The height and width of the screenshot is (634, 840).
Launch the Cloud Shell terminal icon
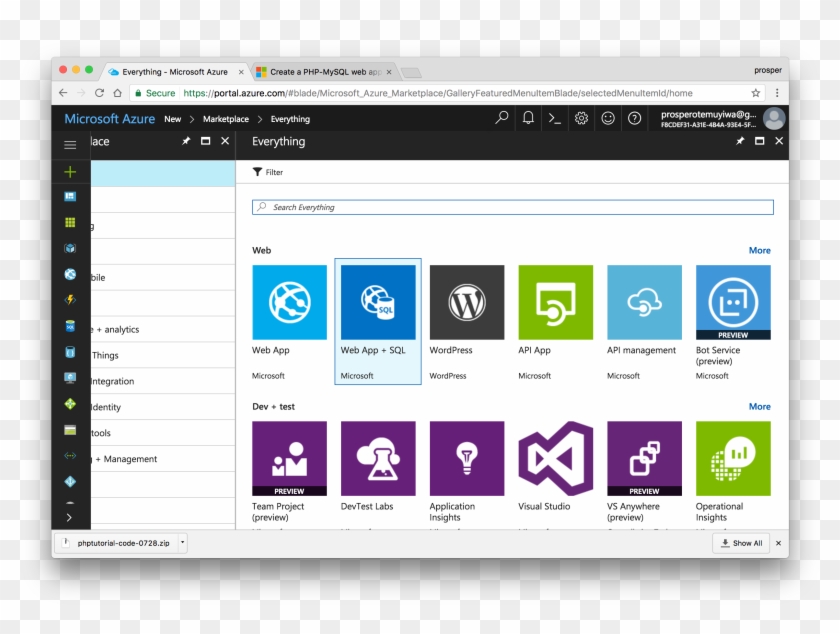(x=555, y=118)
